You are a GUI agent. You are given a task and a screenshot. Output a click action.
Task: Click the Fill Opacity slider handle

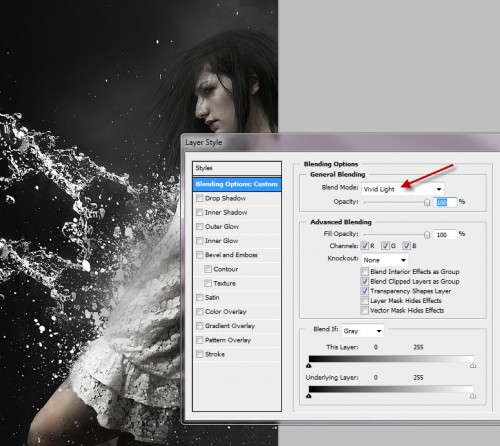tap(427, 235)
